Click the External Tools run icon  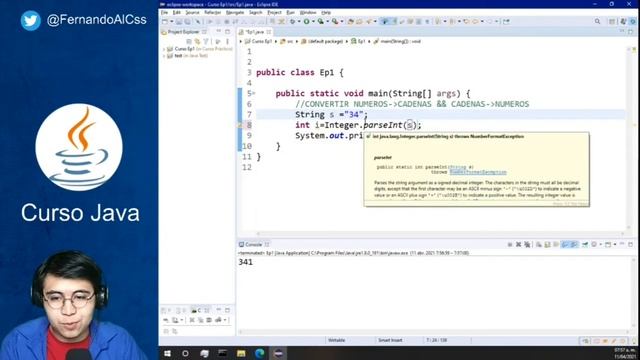click(x=335, y=21)
